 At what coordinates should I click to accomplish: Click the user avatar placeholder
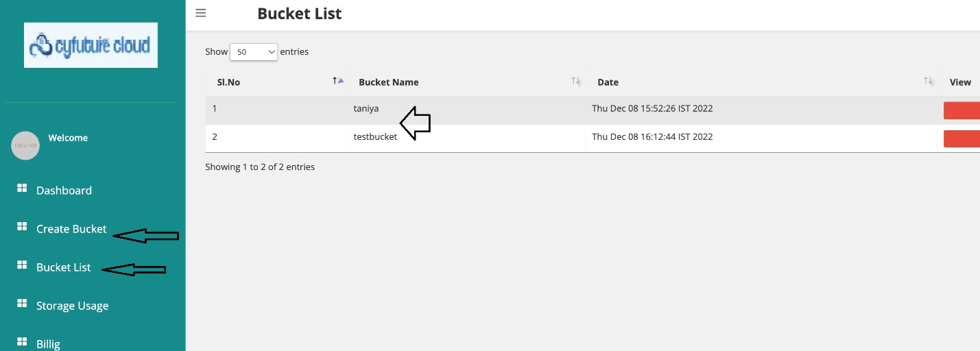coord(25,145)
